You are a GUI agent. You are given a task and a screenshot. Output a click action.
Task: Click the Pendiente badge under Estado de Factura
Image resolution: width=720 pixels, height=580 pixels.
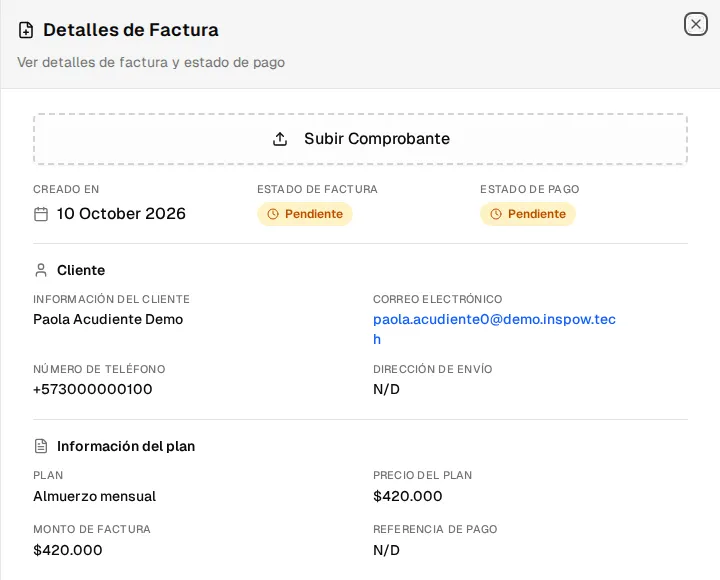tap(304, 214)
